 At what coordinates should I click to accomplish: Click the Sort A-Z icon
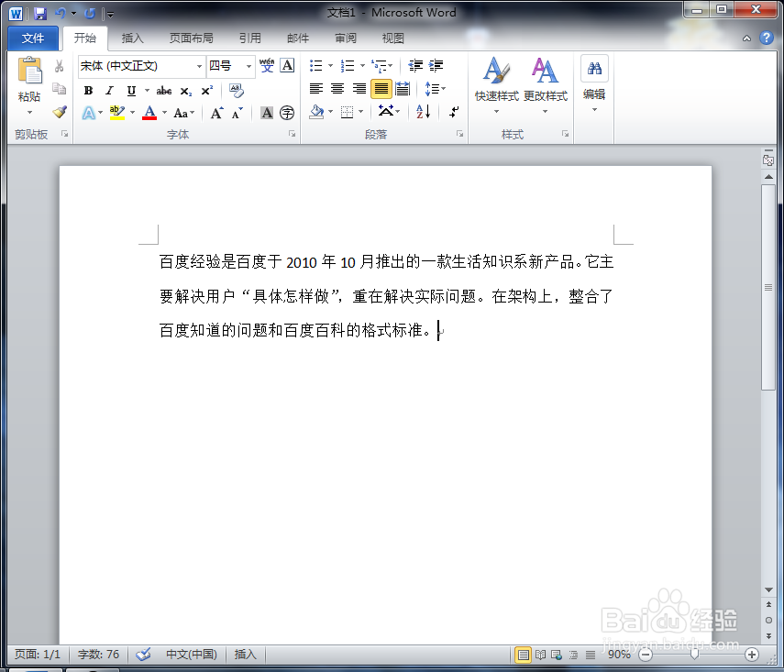tap(423, 112)
